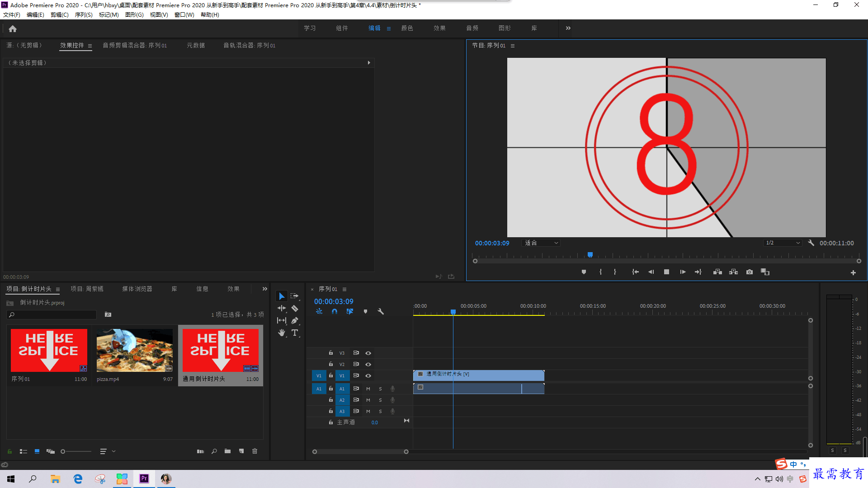Step forward one frame
Screen dimensions: 868x488
683,272
